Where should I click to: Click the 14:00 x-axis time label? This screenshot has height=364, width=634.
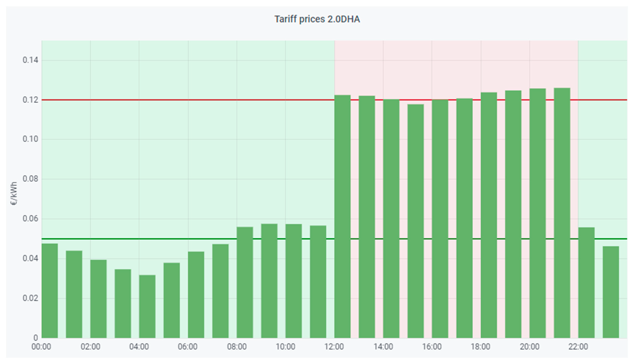pos(383,347)
